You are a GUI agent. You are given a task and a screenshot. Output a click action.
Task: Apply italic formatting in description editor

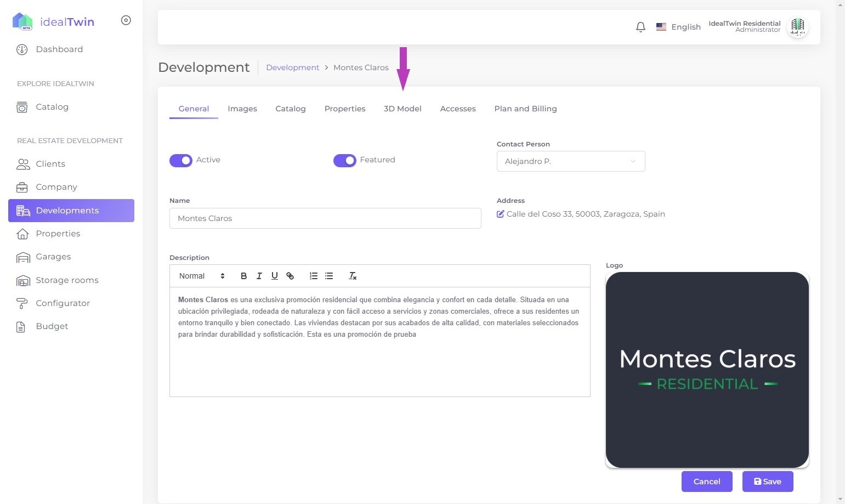259,276
